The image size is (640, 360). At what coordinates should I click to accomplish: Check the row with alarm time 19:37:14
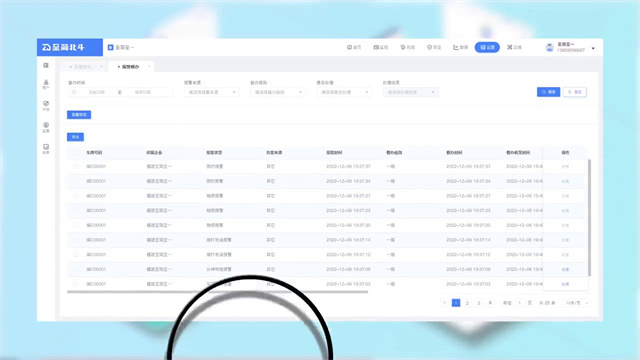(x=75, y=240)
